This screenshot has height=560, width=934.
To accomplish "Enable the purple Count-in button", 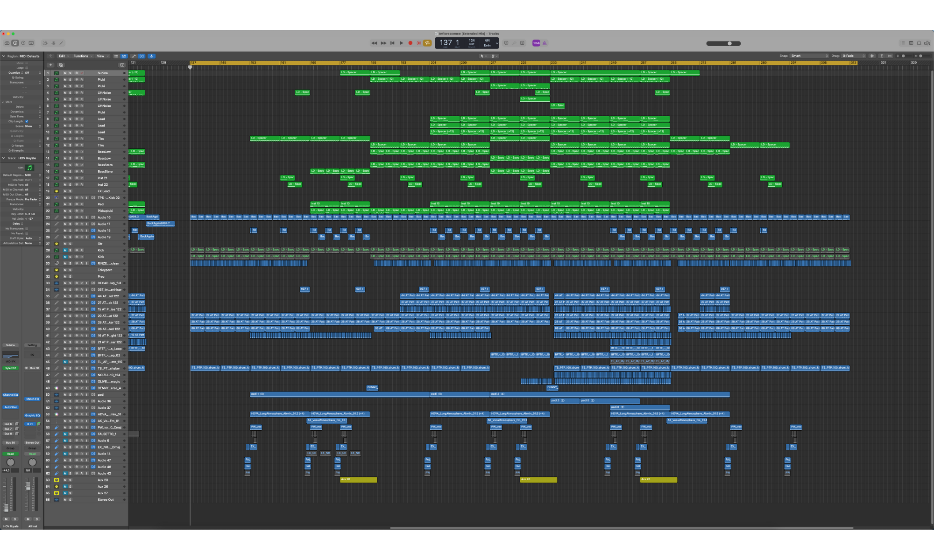I will coord(536,43).
